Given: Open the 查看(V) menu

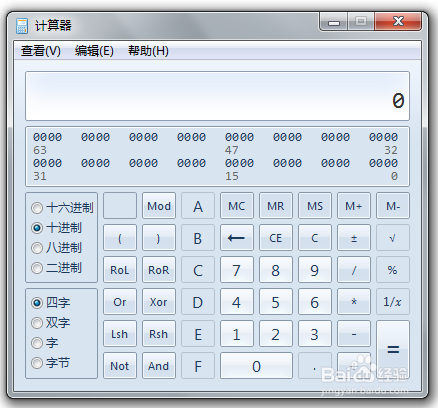Looking at the screenshot, I should (x=41, y=51).
